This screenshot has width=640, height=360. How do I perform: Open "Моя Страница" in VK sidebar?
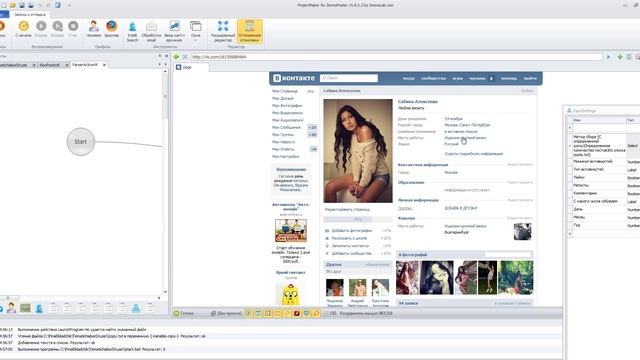click(x=285, y=91)
